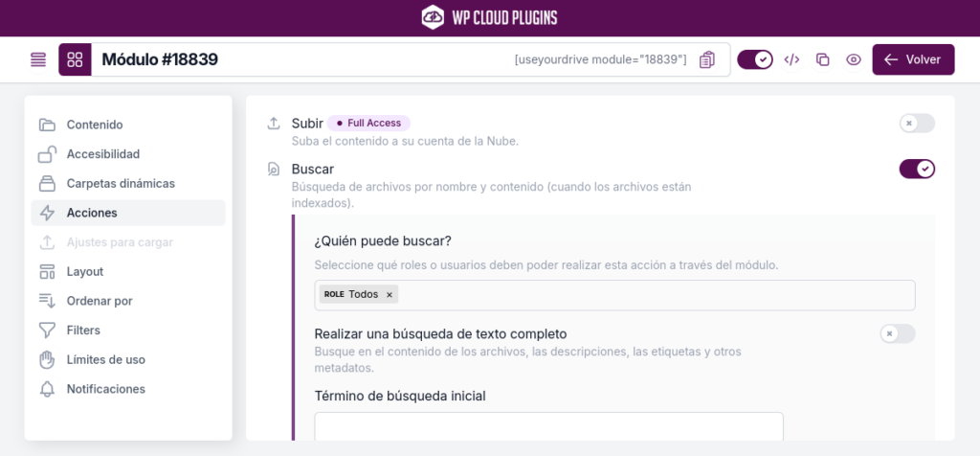Image resolution: width=980 pixels, height=456 pixels.
Task: Click the Término de búsqueda inicial field
Action: (548, 426)
